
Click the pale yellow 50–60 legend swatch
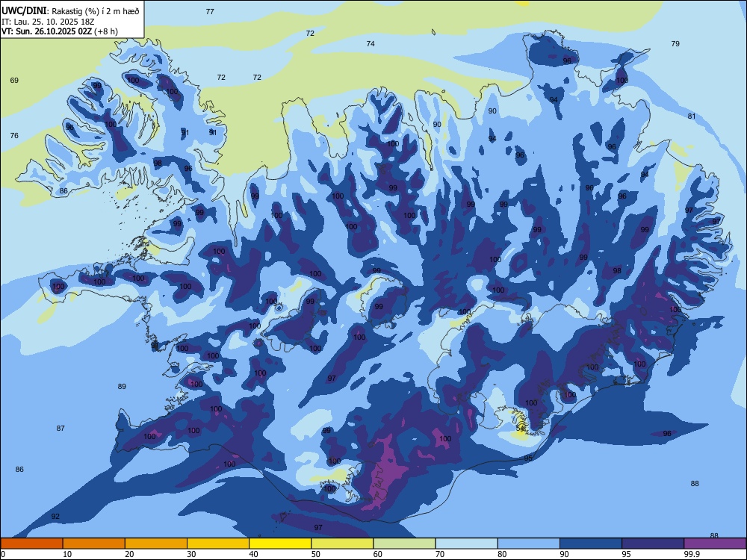342,544
